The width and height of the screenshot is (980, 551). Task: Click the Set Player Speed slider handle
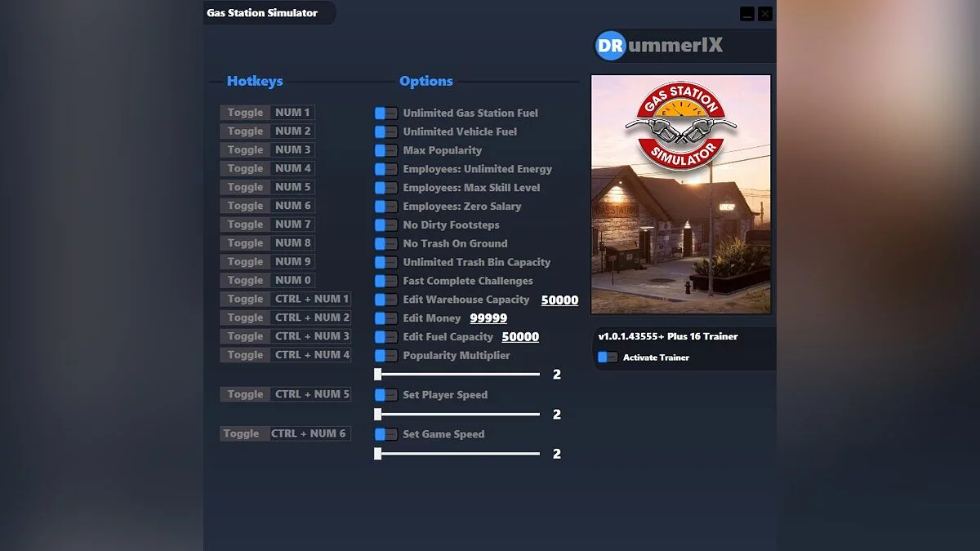coord(377,414)
